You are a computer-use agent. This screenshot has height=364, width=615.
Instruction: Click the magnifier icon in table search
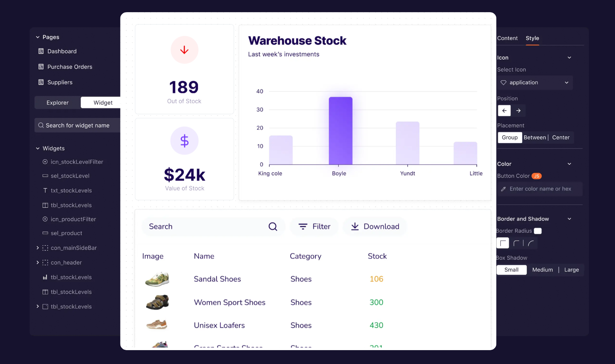273,227
